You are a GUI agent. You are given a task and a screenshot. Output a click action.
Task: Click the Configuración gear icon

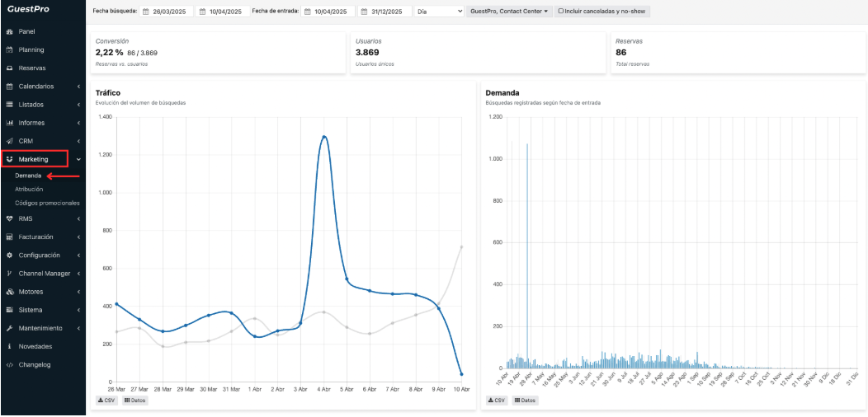coord(9,255)
